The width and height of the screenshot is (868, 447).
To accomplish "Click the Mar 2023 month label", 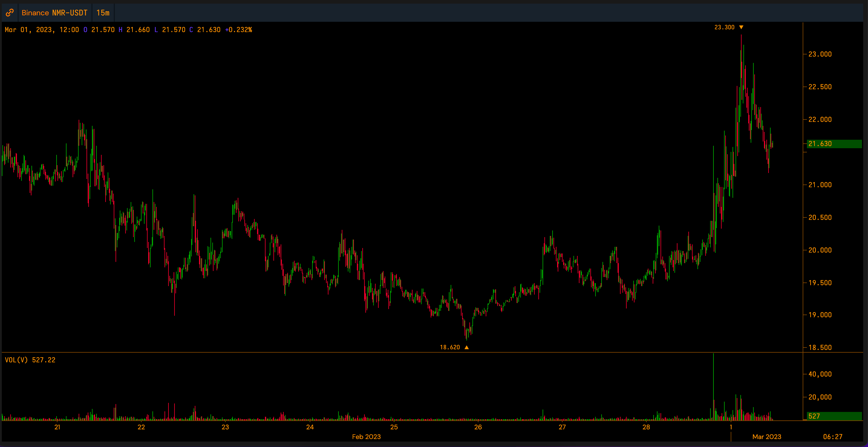I will click(767, 436).
